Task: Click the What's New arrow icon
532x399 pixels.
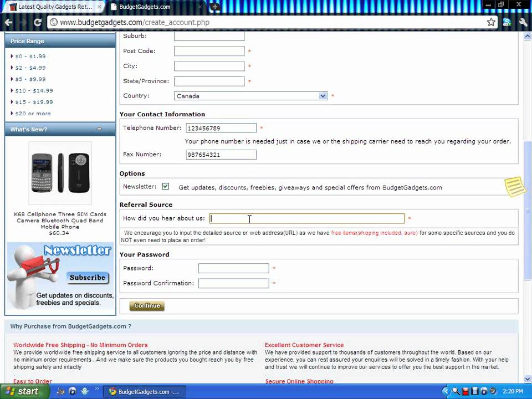Action: [99, 129]
